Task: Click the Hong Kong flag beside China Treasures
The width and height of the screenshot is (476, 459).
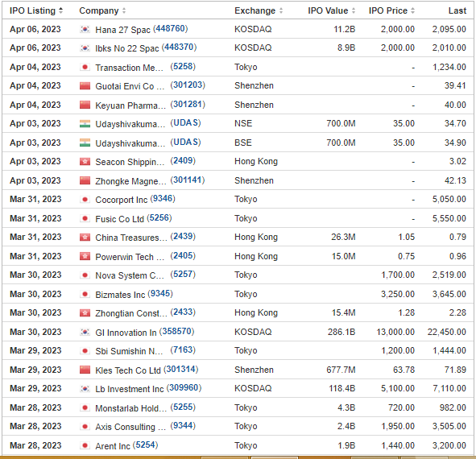Action: click(85, 237)
